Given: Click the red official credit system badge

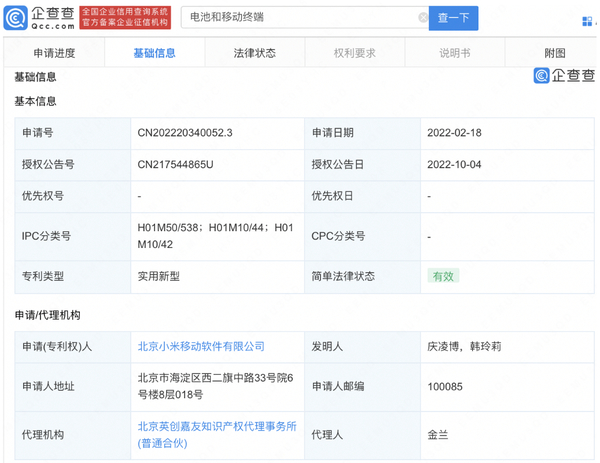Looking at the screenshot, I should 124,17.
